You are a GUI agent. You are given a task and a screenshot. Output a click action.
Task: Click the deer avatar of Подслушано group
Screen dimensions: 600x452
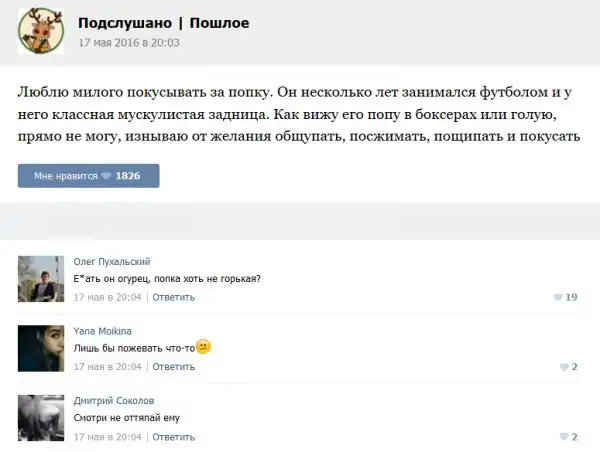(41, 31)
